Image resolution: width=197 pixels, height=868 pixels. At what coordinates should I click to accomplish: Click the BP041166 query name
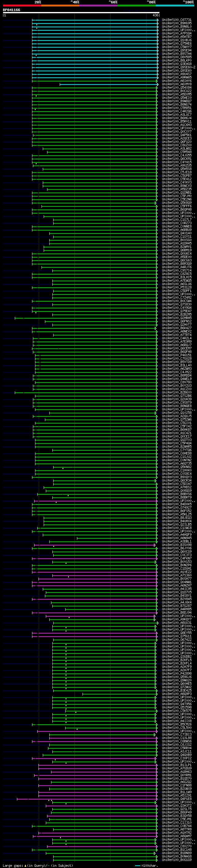pyautogui.click(x=11, y=10)
